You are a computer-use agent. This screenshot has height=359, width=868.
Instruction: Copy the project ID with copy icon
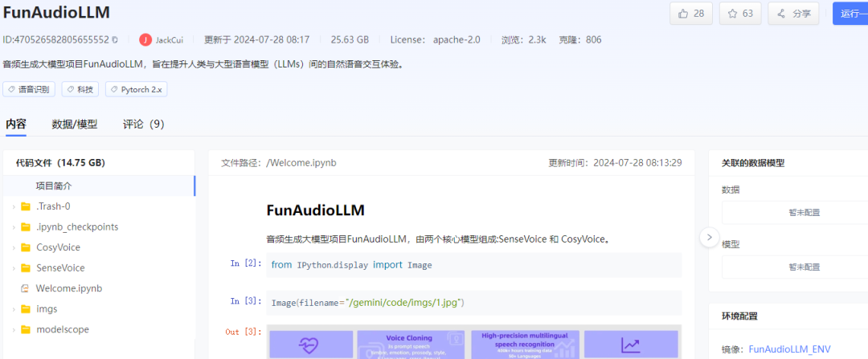(x=115, y=40)
